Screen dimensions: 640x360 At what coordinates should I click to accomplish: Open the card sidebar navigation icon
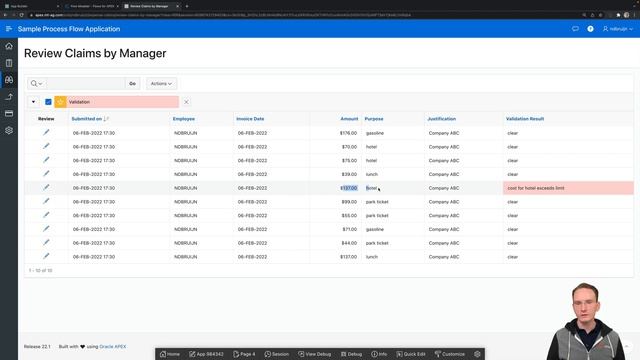(x=9, y=113)
